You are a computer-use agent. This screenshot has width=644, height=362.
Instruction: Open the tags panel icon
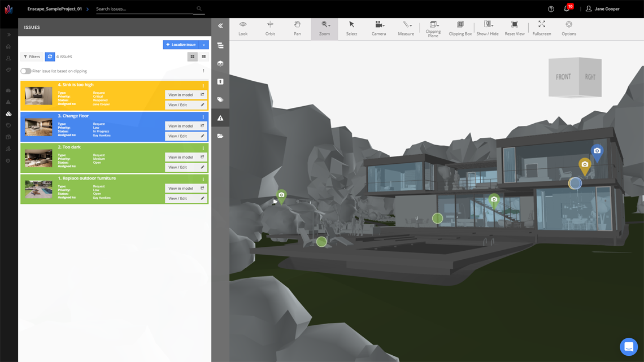click(220, 100)
